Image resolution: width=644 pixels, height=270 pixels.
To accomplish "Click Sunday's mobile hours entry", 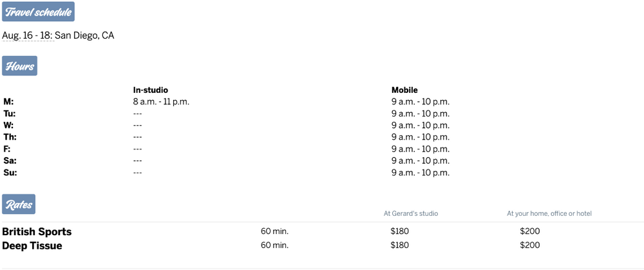I will click(x=420, y=173).
